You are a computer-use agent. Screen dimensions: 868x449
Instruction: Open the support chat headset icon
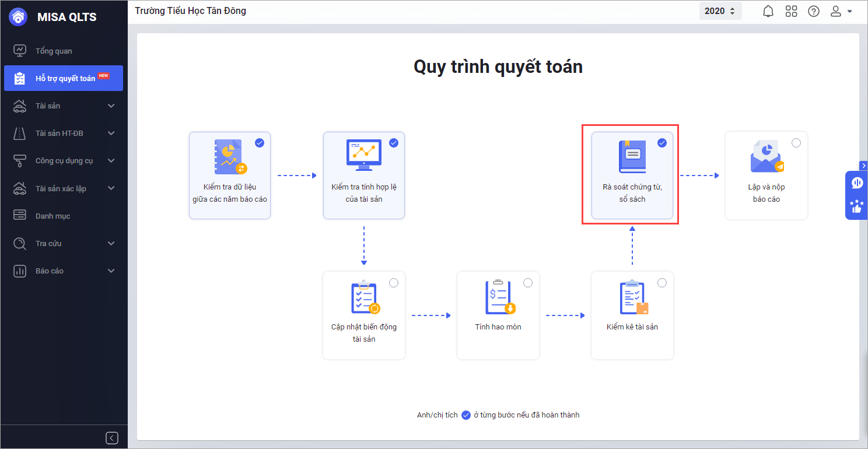pos(857,183)
